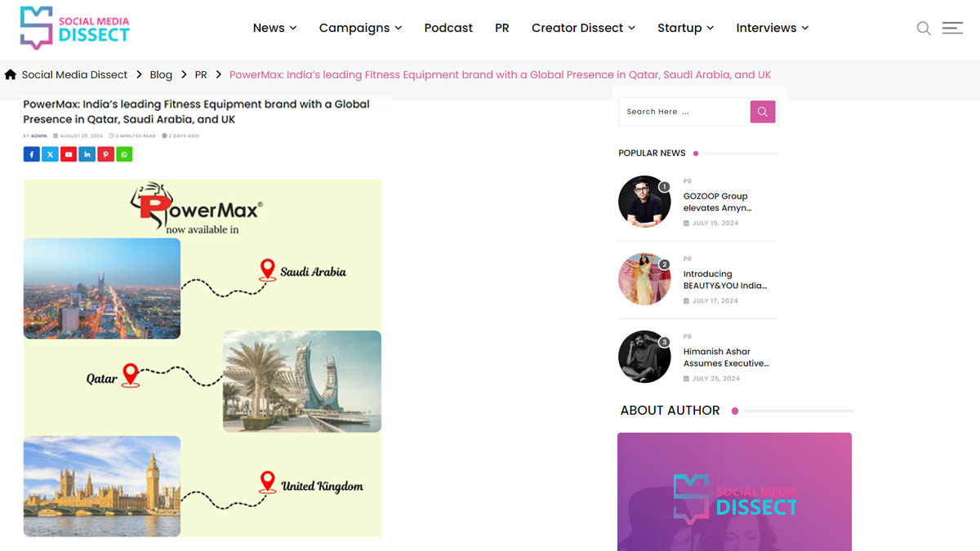Share article on WhatsApp

pos(124,154)
